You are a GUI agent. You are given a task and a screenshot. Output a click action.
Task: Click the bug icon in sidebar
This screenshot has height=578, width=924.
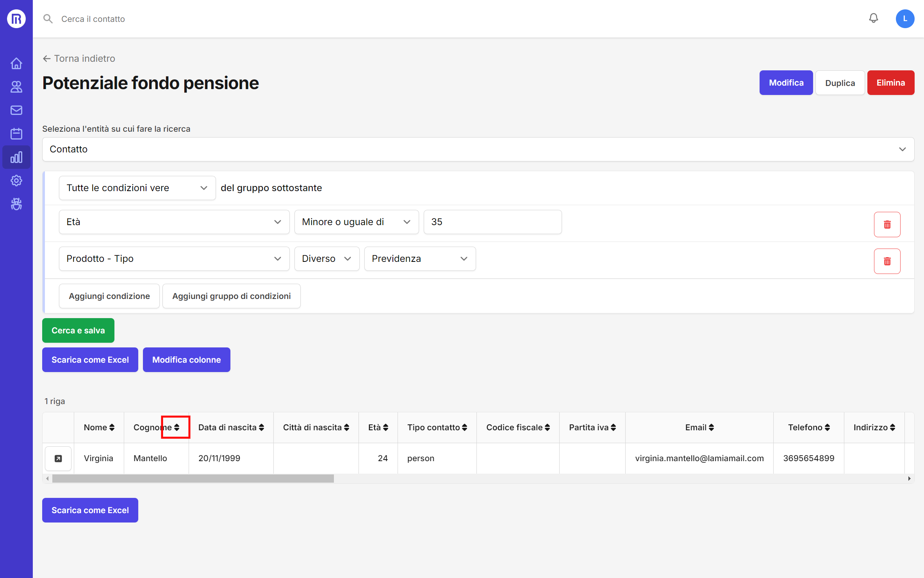click(16, 204)
